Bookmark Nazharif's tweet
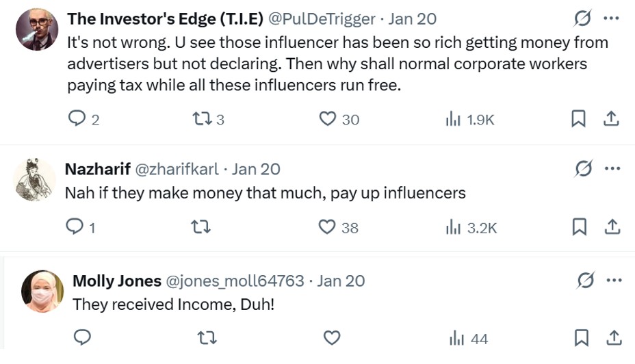The width and height of the screenshot is (635, 364). [579, 226]
